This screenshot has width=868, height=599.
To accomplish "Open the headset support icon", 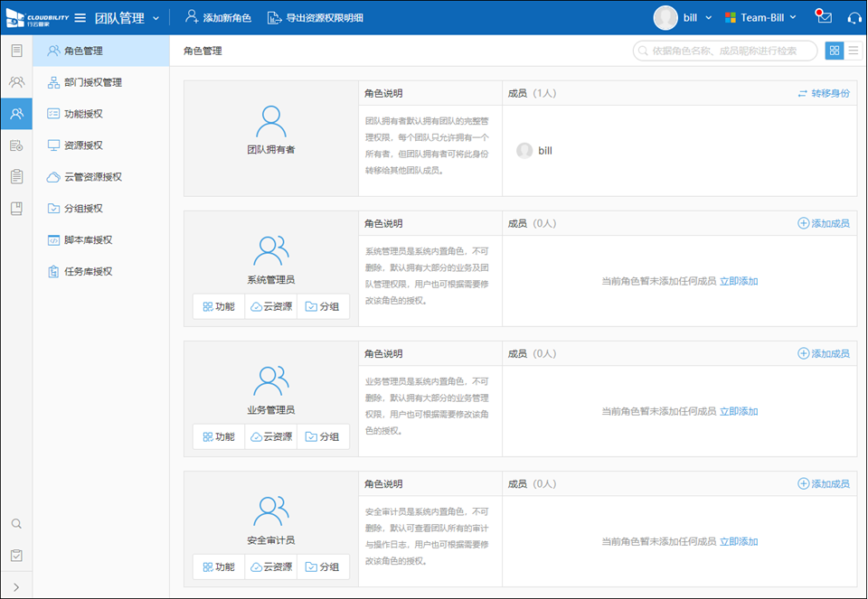I will [x=854, y=17].
